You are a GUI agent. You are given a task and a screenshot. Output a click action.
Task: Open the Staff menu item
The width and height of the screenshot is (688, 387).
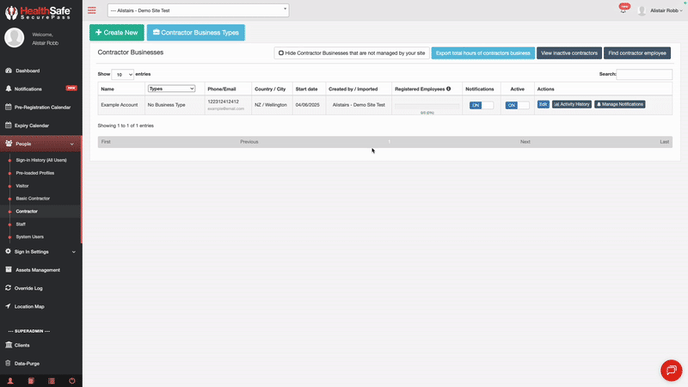tap(21, 224)
